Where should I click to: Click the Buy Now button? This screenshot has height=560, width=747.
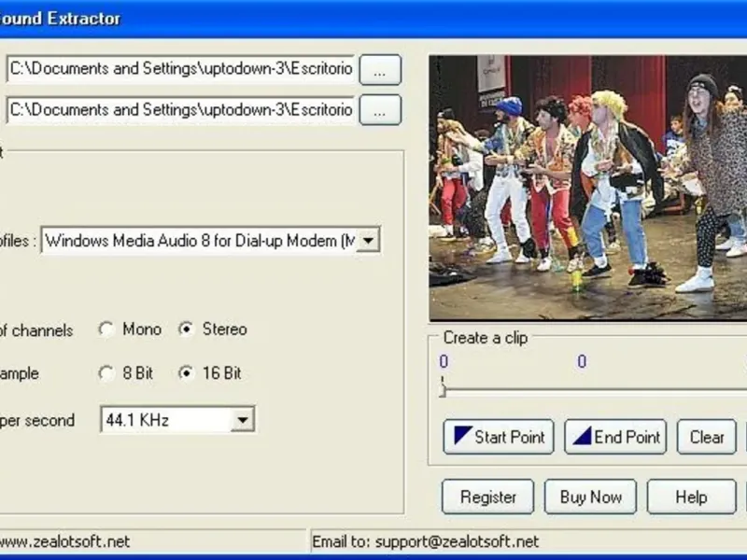click(591, 497)
